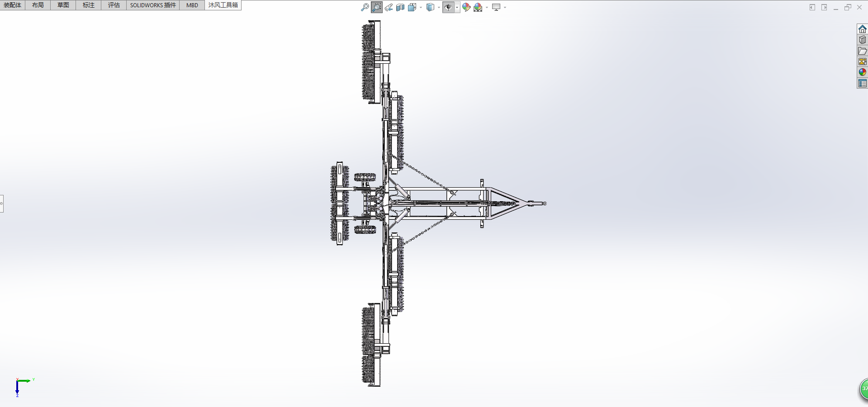The image size is (868, 407).
Task: Expand the Apply Scene dropdown arrow
Action: pos(487,7)
